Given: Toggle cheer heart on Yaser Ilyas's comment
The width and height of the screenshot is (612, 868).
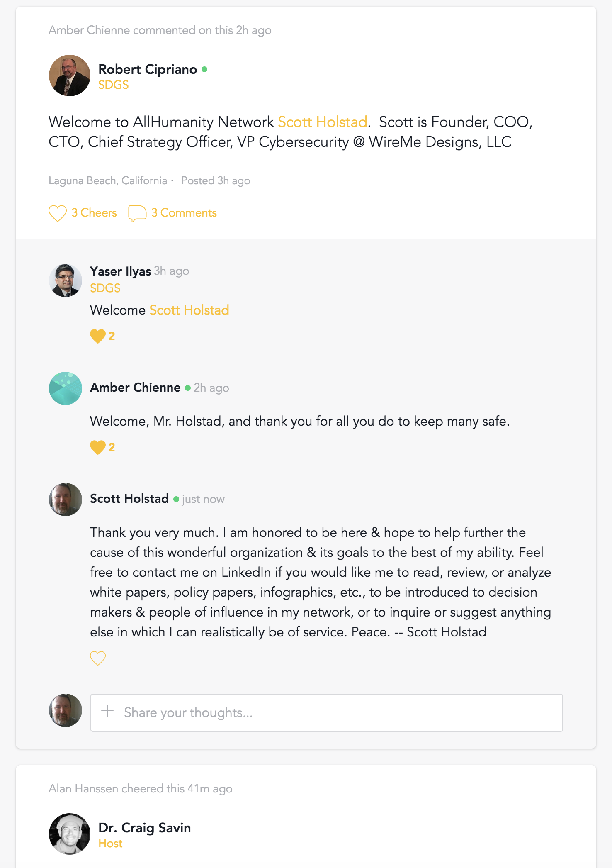Looking at the screenshot, I should pyautogui.click(x=98, y=336).
